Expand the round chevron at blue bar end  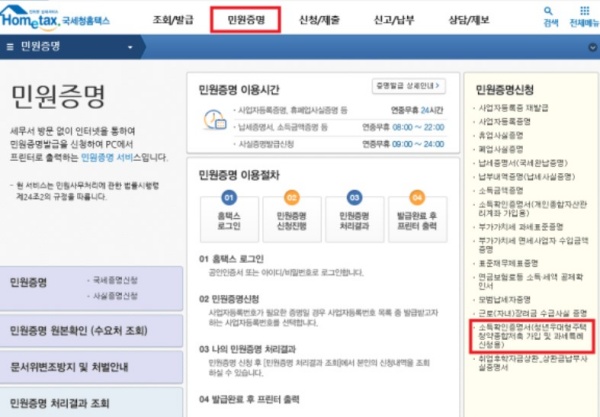click(593, 47)
